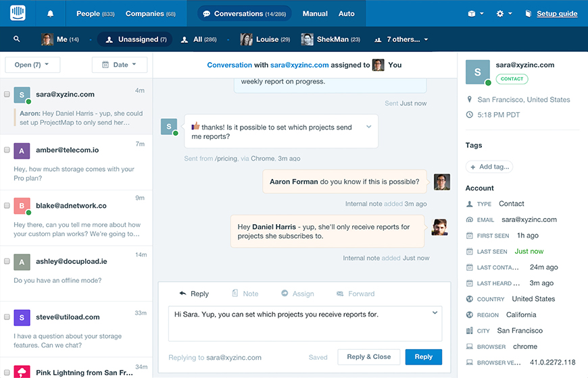Tick the checkbox for the amber@telecom.io conversation

click(x=7, y=150)
